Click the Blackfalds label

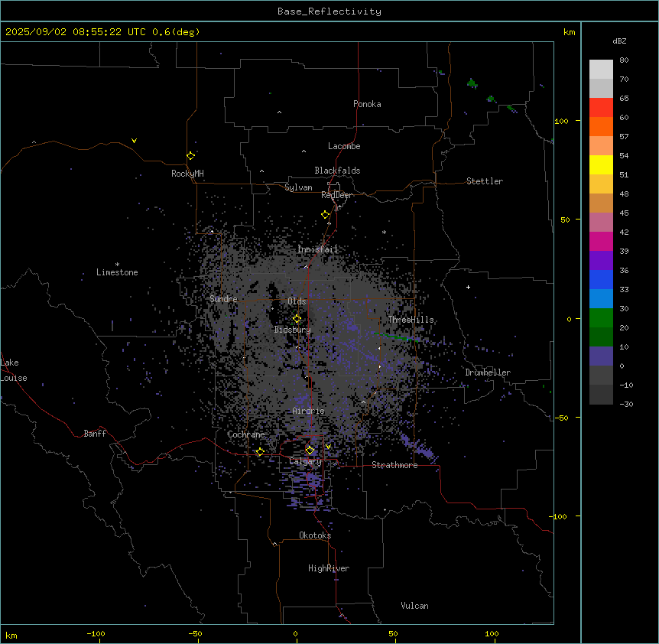(337, 171)
